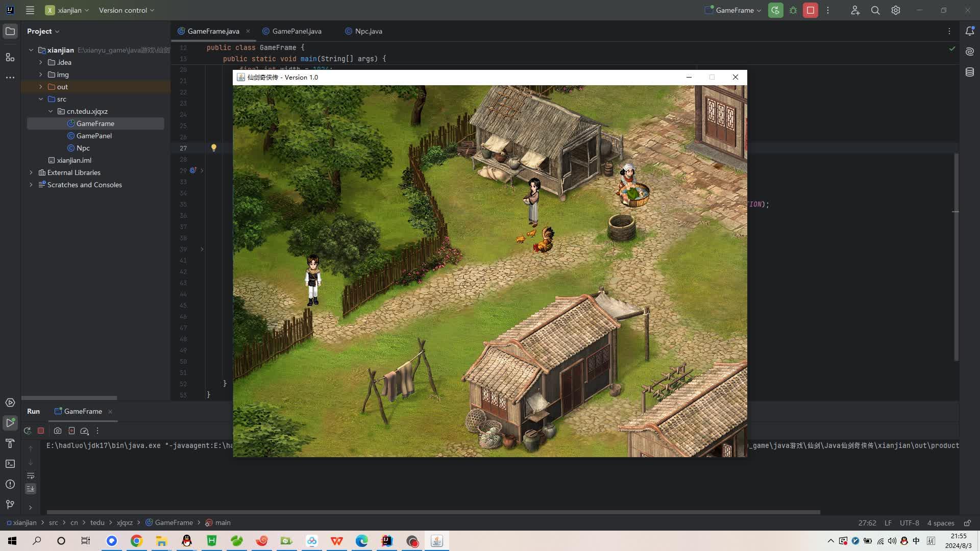Screen dimensions: 980x551
Task: Expand the 'src' folder in project tree
Action: tap(40, 98)
